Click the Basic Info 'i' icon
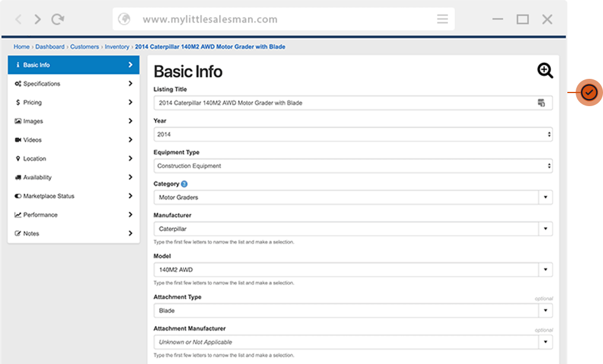The width and height of the screenshot is (603, 364). coord(18,65)
